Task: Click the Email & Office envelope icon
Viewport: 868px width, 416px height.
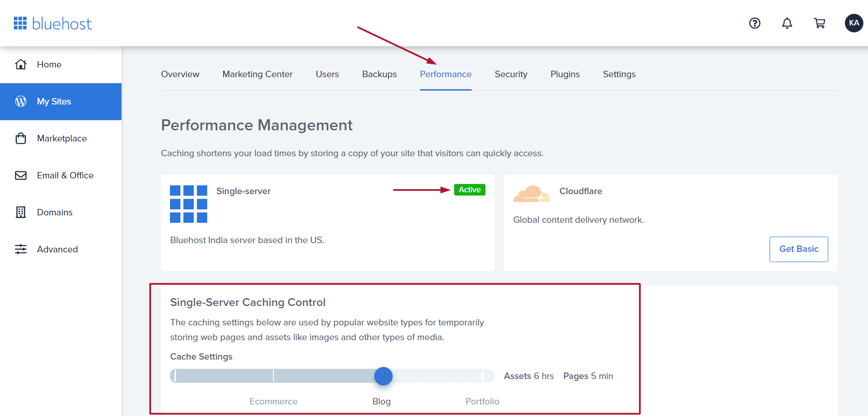Action: 21,175
